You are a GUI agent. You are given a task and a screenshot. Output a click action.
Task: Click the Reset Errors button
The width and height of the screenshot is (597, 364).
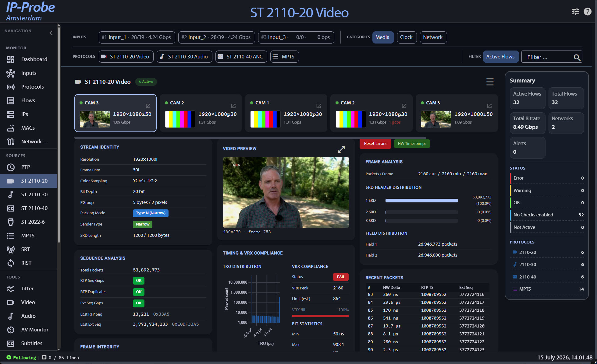click(x=375, y=144)
